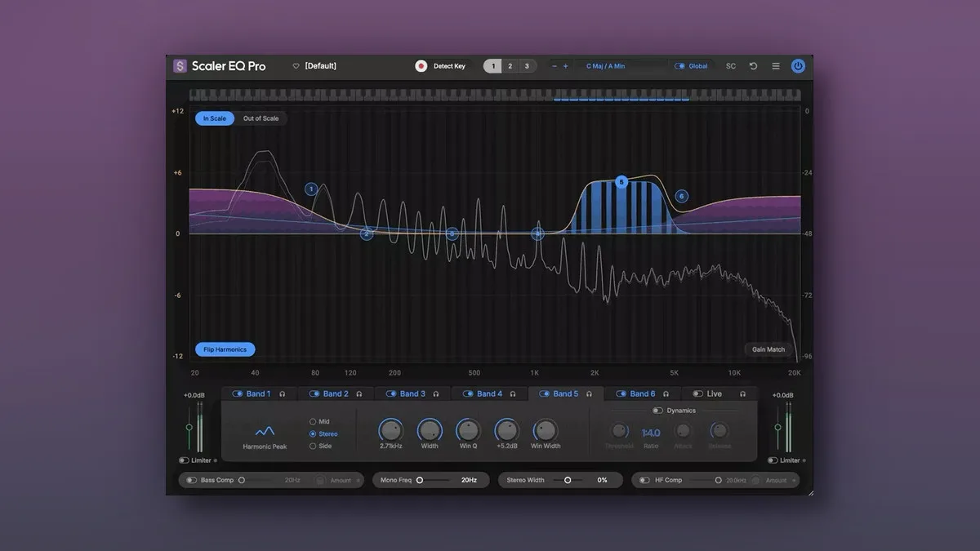Toggle the Band 1 on/off switch
Image resolution: width=980 pixels, height=551 pixels.
pyautogui.click(x=238, y=394)
